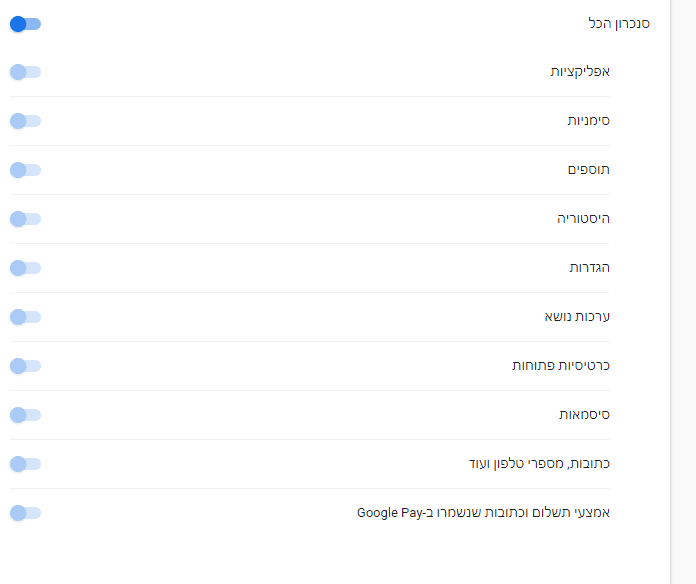Click the 'ערכות נושא' row label
The width and height of the screenshot is (696, 584).
[x=577, y=317]
